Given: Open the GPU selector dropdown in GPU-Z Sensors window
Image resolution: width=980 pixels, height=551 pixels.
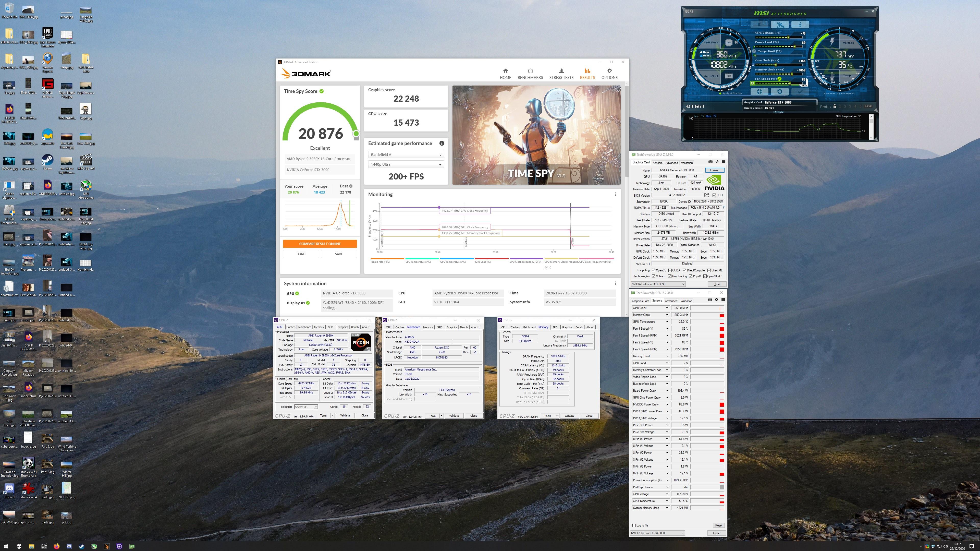Looking at the screenshot, I should point(658,533).
